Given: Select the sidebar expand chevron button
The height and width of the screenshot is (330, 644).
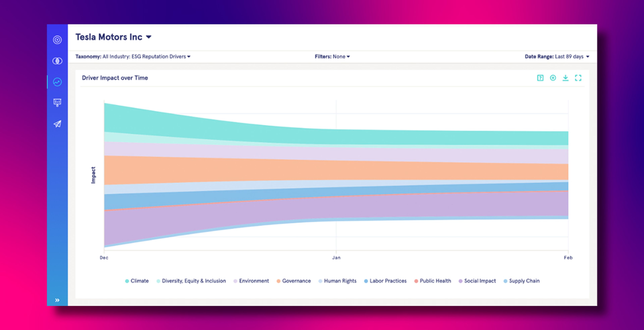Looking at the screenshot, I should point(58,300).
